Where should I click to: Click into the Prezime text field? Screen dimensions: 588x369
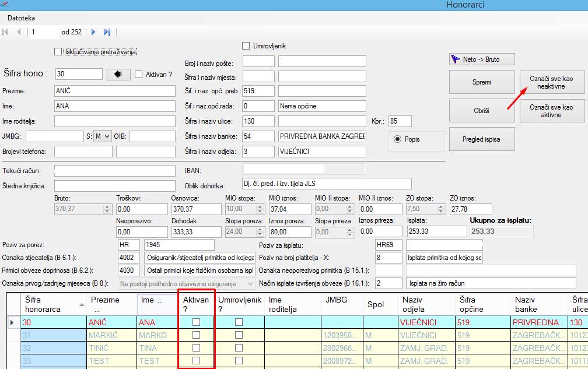click(114, 91)
